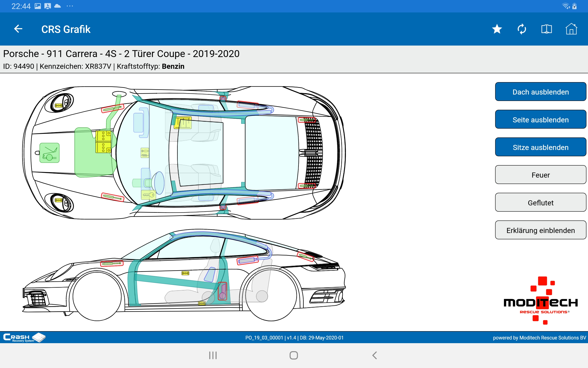The image size is (588, 368).
Task: Toggle Dach ausblenden button
Action: pos(540,92)
